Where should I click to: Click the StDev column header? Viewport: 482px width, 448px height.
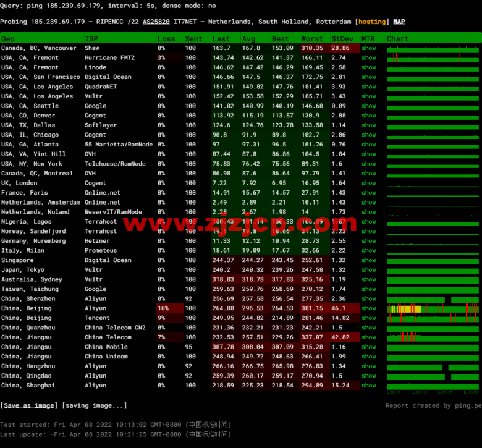coord(342,38)
